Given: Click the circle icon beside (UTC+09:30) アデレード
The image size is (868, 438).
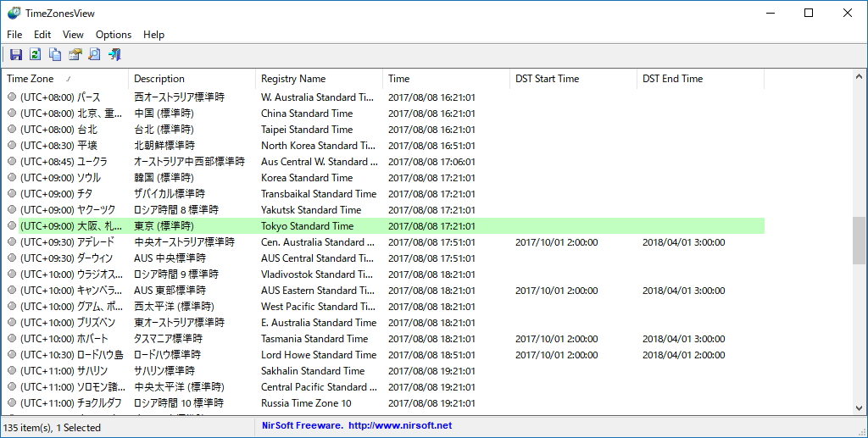Looking at the screenshot, I should 12,242.
